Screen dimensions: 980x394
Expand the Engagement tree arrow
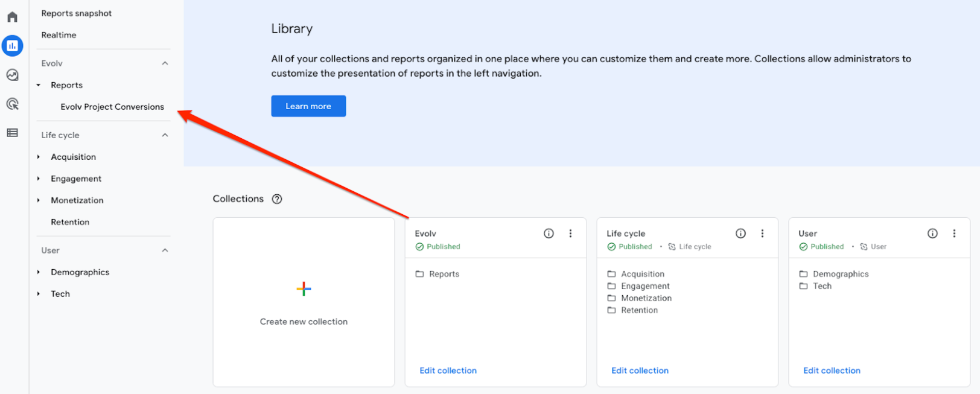click(x=38, y=179)
